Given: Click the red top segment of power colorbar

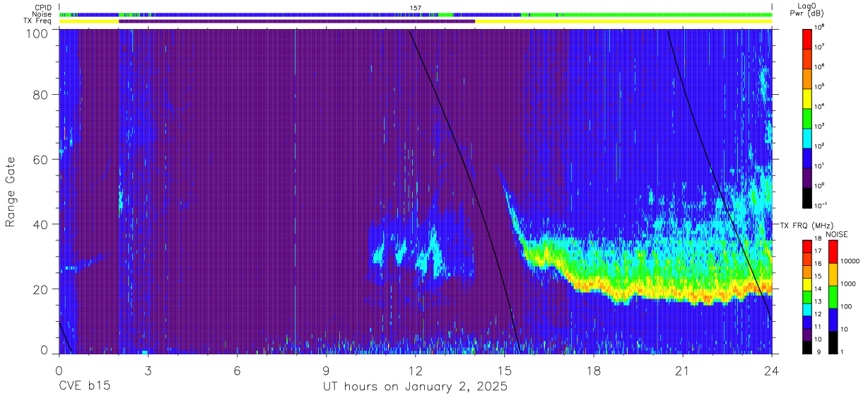Looking at the screenshot, I should (x=808, y=38).
